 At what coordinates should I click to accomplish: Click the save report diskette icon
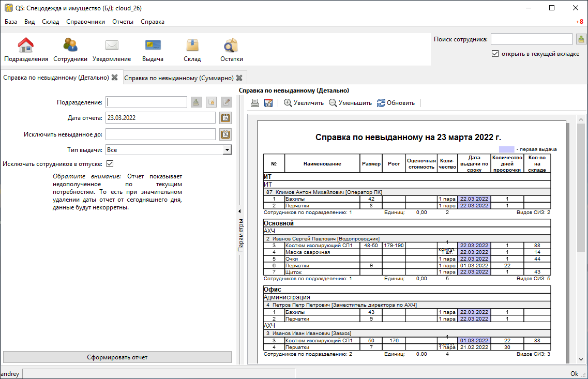point(268,103)
